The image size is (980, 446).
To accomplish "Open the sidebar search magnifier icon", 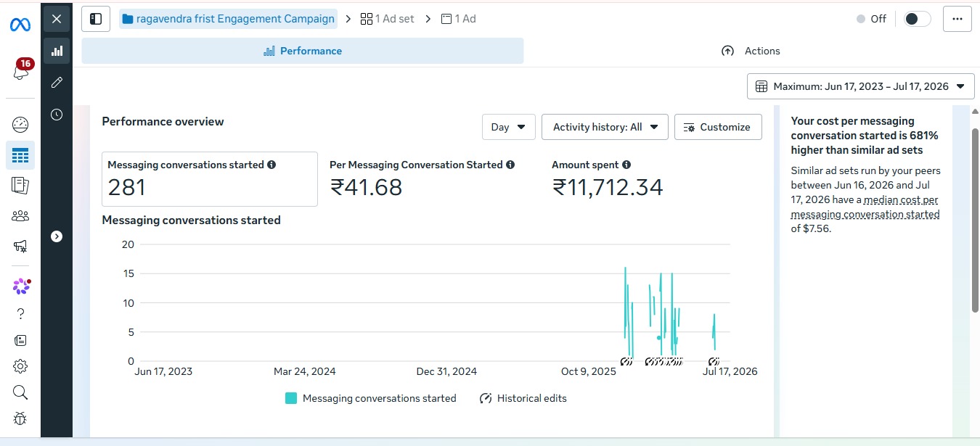I will click(x=20, y=392).
